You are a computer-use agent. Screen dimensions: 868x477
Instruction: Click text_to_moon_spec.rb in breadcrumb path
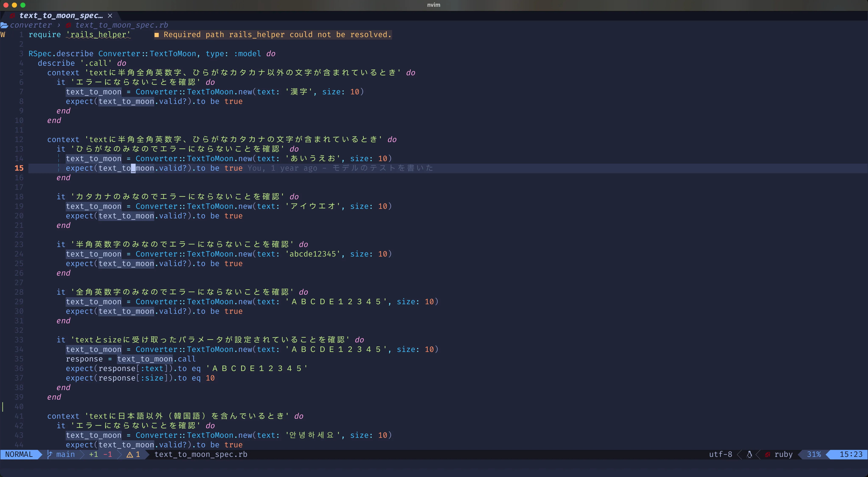tap(121, 25)
